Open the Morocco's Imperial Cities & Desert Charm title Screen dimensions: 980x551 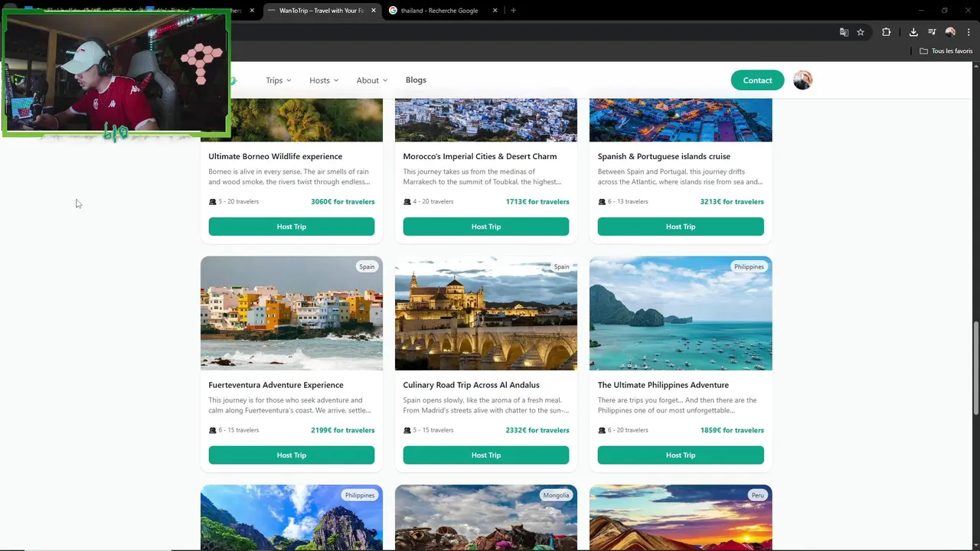[480, 156]
